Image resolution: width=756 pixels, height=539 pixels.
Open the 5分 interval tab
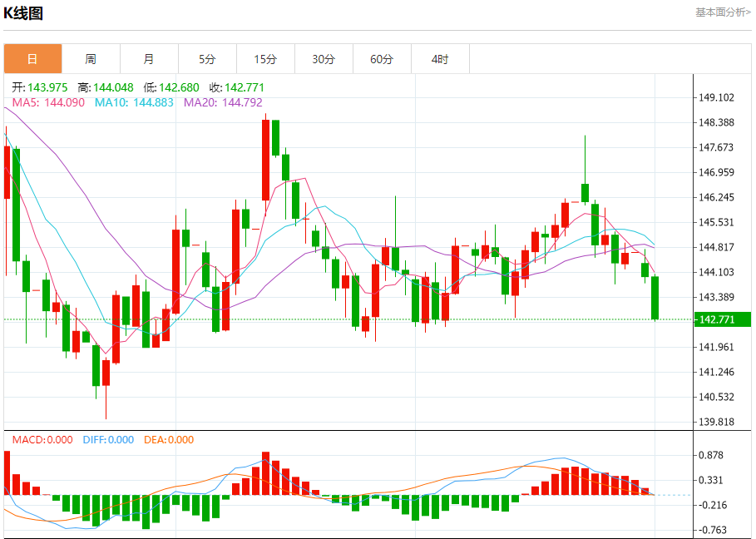207,59
